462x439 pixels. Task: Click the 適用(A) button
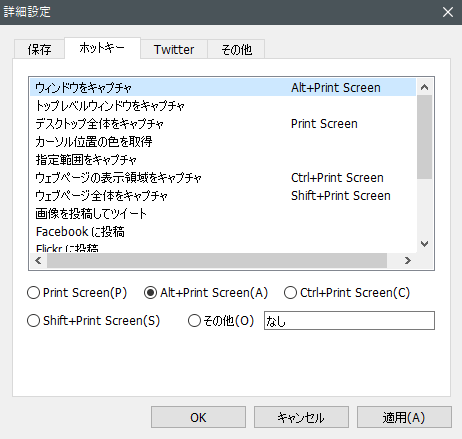(x=404, y=417)
